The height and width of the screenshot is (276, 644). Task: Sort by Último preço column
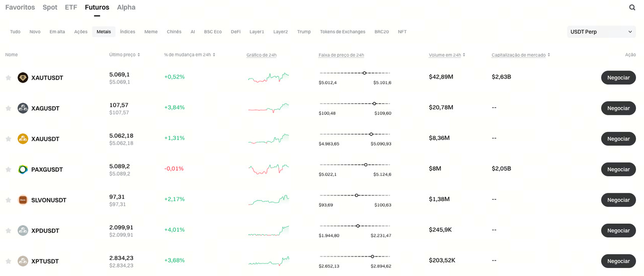pyautogui.click(x=124, y=55)
